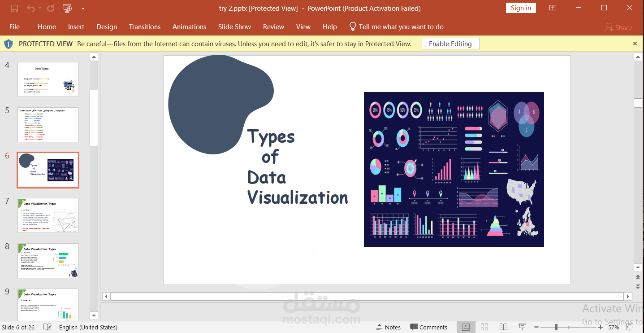
Task: Click the Enable Editing button
Action: [x=450, y=44]
